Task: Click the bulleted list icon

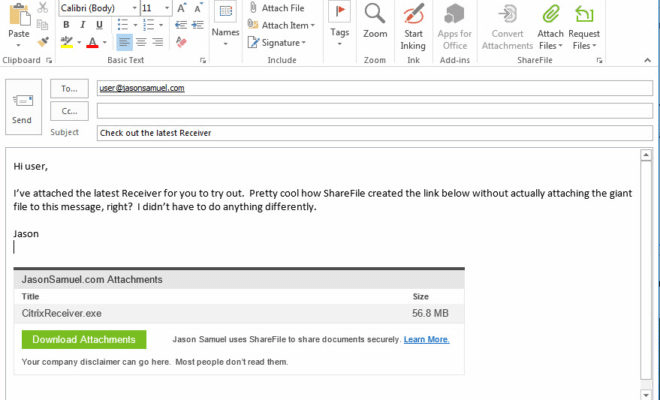Action: [122, 25]
